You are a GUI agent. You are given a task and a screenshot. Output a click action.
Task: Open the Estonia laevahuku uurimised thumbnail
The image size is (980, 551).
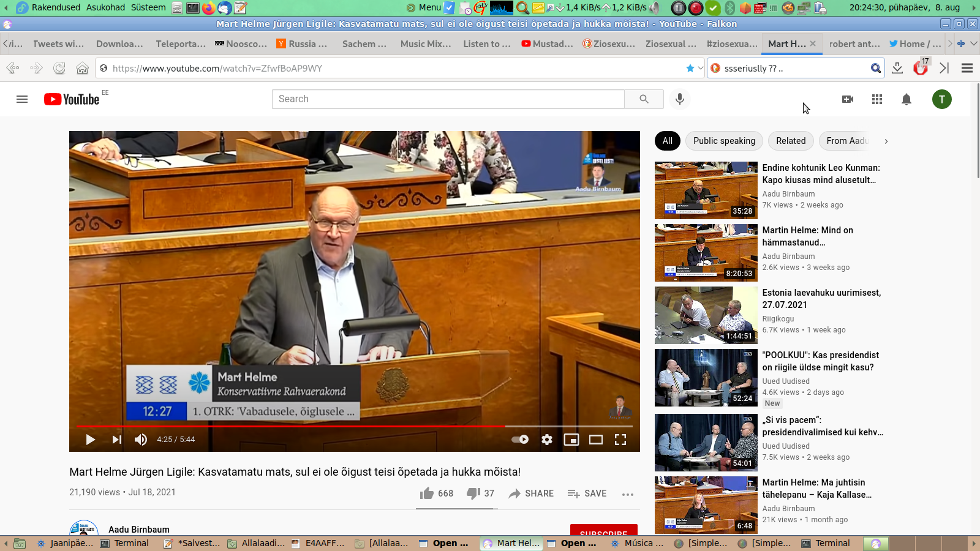706,315
